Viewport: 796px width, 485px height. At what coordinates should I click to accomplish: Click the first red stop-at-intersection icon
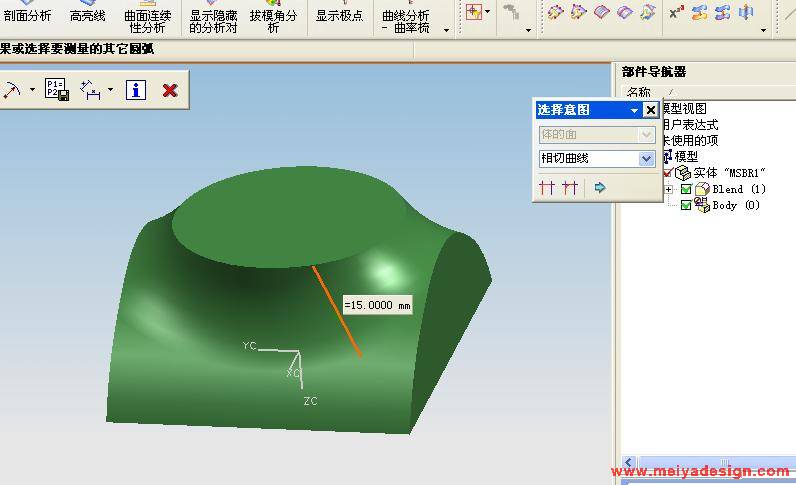(547, 188)
